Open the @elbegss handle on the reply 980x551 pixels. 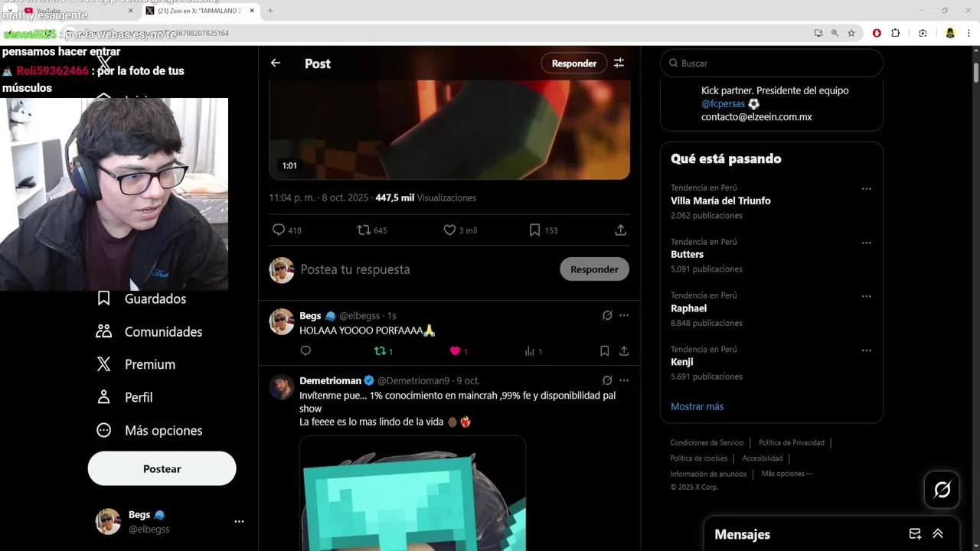pos(360,315)
